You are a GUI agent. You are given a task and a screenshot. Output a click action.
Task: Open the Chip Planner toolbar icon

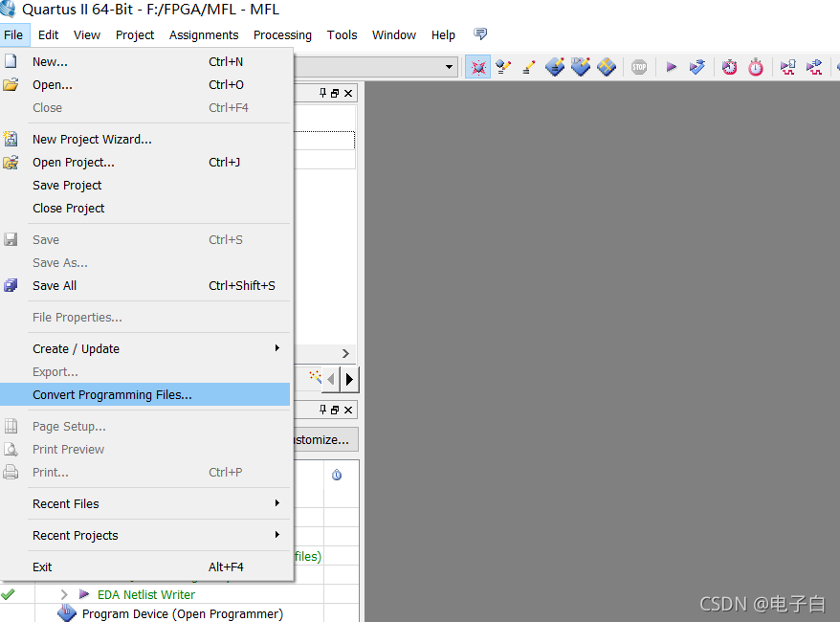(606, 67)
